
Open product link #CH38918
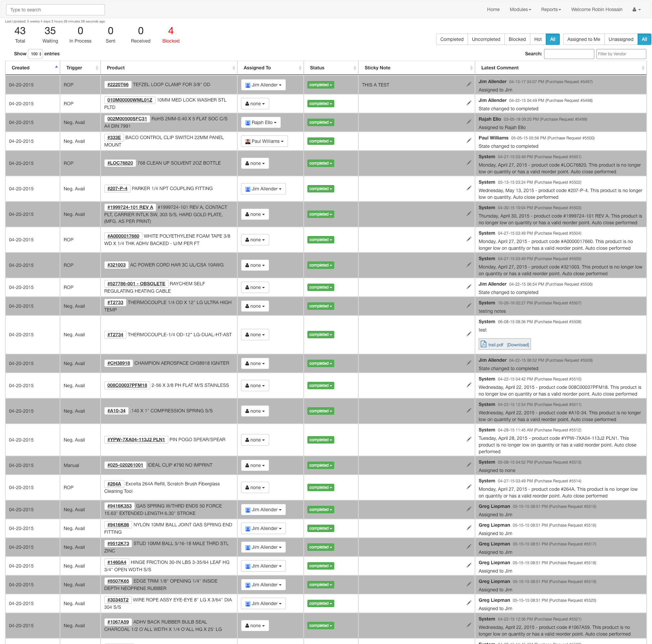click(x=118, y=363)
